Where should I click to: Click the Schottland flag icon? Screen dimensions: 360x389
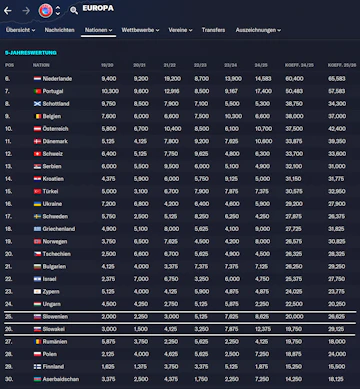pyautogui.click(x=37, y=104)
